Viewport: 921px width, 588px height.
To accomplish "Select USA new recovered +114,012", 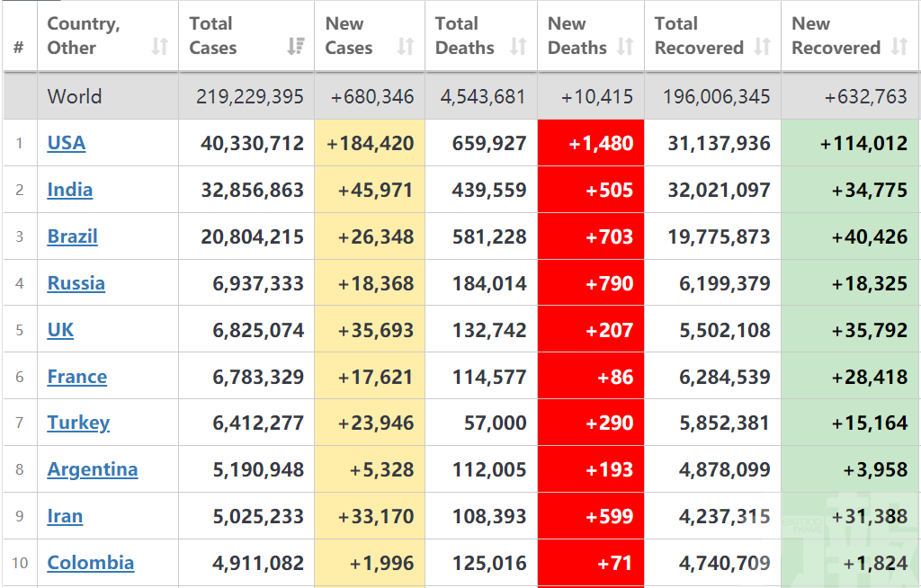I will point(863,143).
